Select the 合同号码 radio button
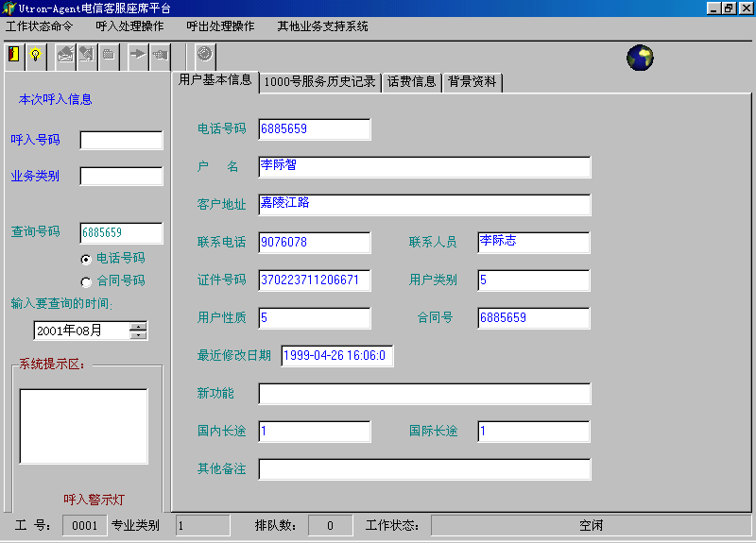Viewport: 756px width, 543px height. 87,281
